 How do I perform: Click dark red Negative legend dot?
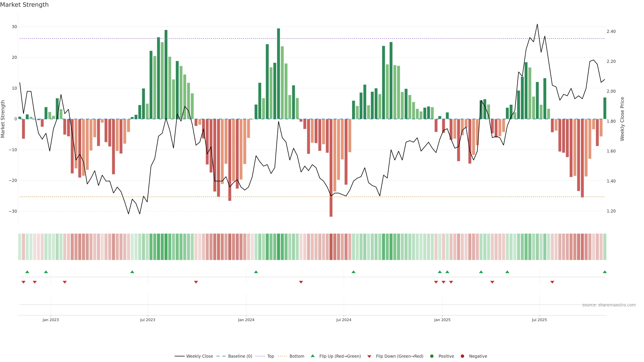coord(462,356)
